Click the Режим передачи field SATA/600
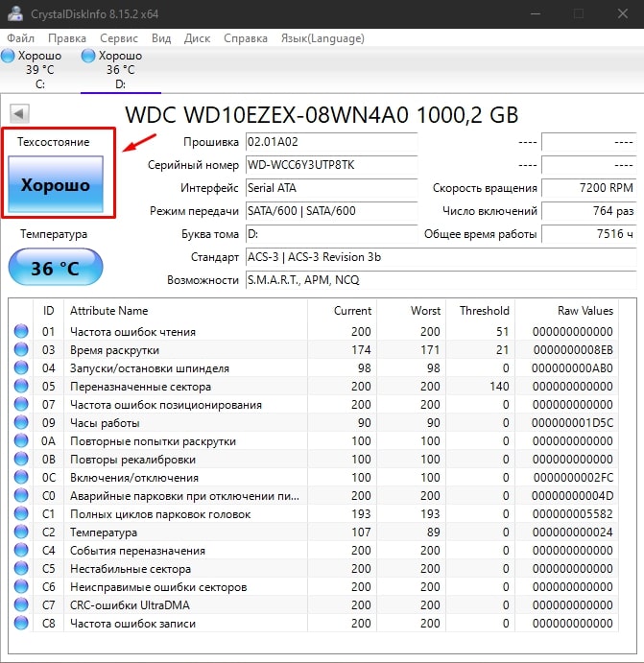 331,210
